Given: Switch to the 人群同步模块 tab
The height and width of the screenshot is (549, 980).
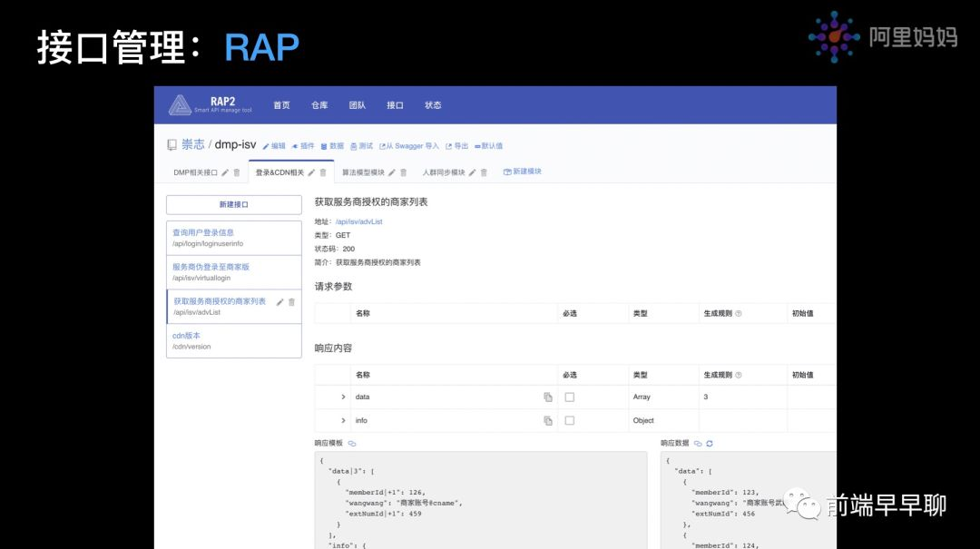Looking at the screenshot, I should click(444, 172).
